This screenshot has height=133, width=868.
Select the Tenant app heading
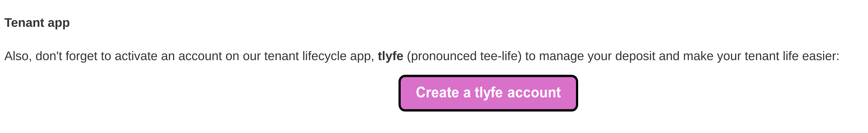click(37, 23)
